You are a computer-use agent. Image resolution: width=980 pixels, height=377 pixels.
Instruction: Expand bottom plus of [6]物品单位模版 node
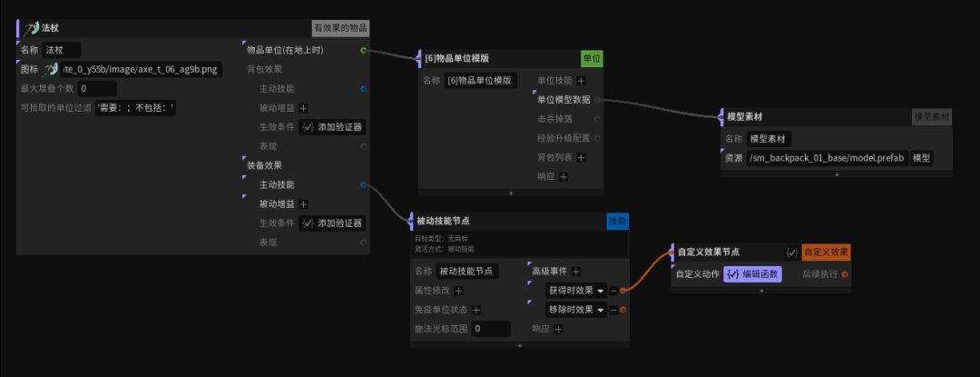[x=511, y=193]
